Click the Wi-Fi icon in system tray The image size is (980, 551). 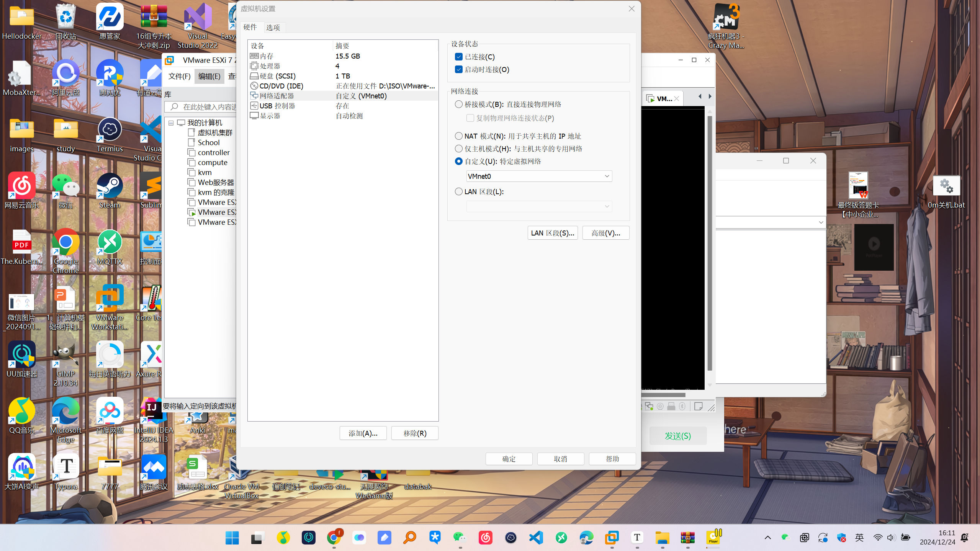click(x=878, y=538)
